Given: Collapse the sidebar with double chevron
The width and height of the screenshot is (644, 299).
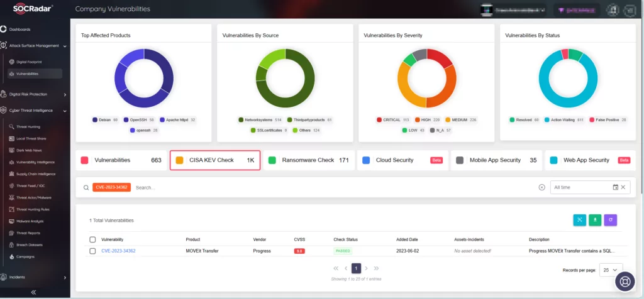Looking at the screenshot, I should (x=34, y=293).
